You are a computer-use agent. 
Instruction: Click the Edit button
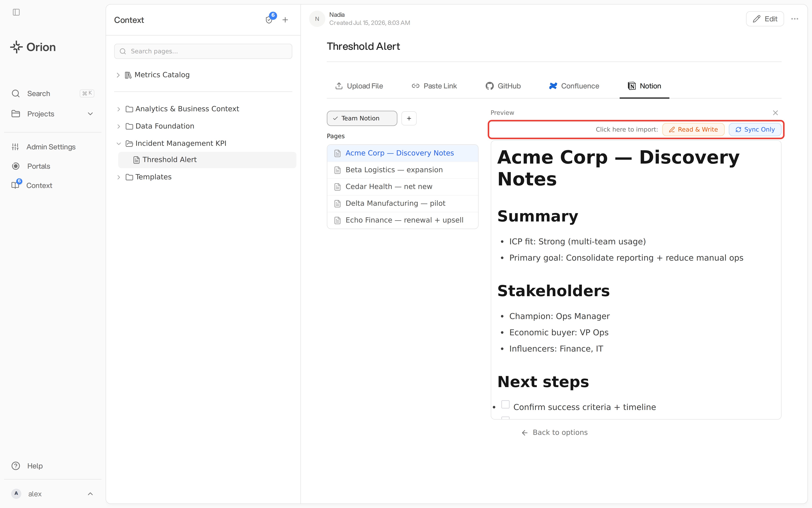click(x=765, y=19)
